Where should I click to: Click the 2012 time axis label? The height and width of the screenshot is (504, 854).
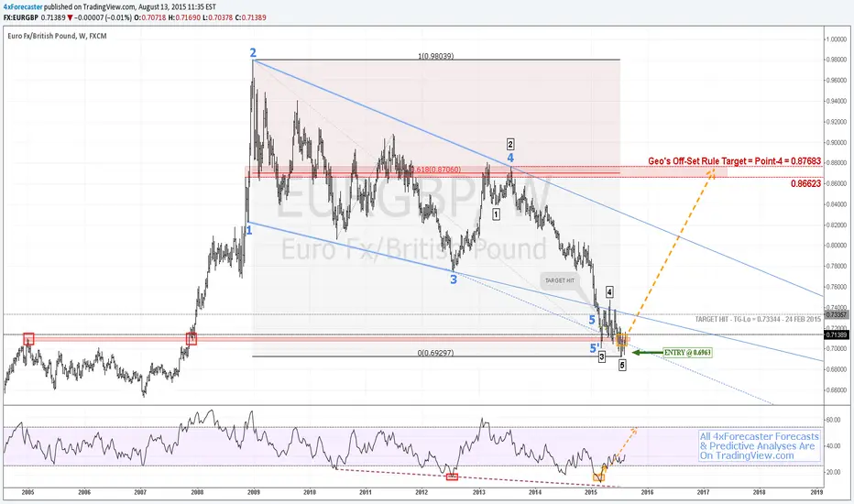[x=422, y=492]
